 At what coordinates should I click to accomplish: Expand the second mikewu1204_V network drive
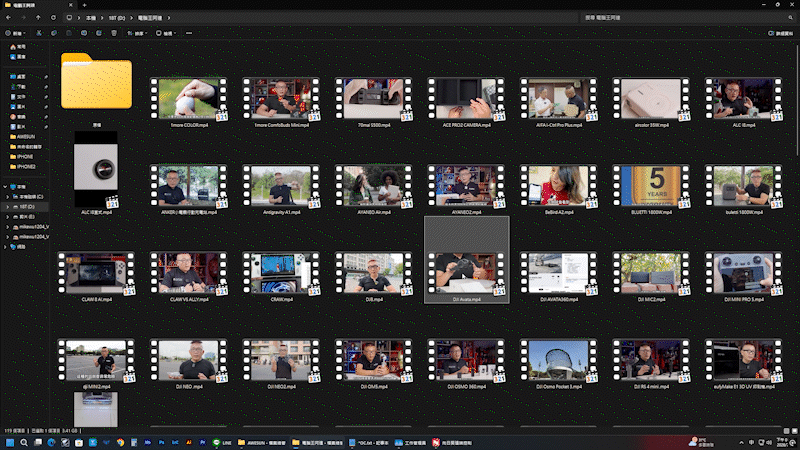pos(8,237)
